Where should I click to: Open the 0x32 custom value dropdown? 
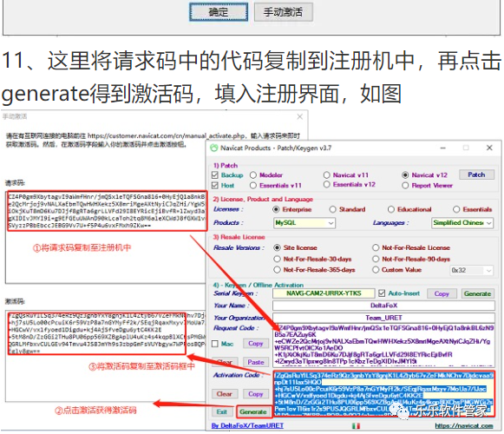coord(471,270)
